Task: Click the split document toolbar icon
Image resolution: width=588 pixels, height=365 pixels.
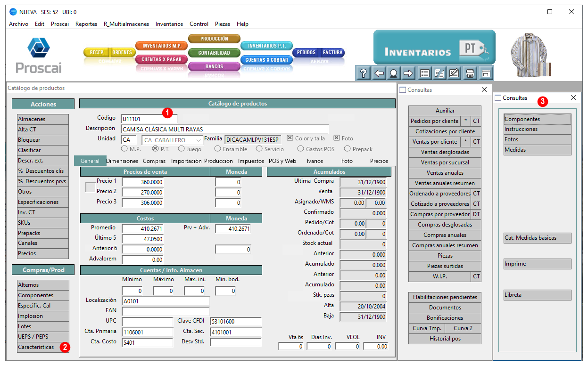Action: 439,73
